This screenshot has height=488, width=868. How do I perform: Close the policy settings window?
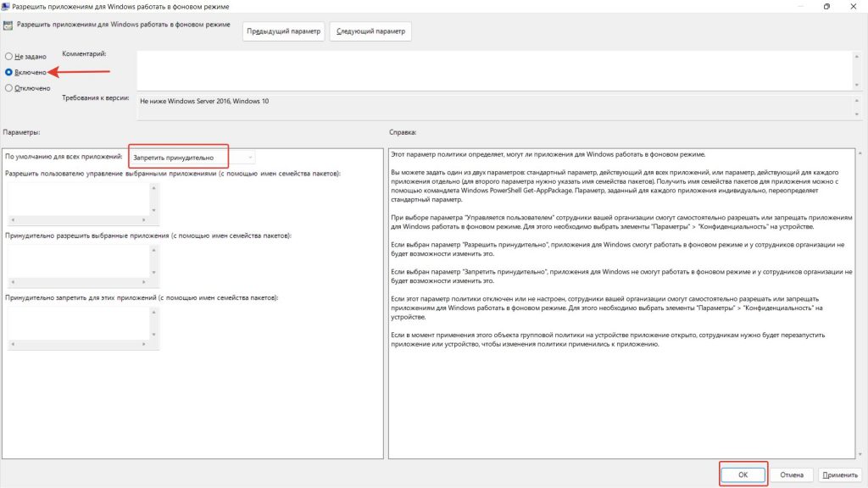[853, 7]
